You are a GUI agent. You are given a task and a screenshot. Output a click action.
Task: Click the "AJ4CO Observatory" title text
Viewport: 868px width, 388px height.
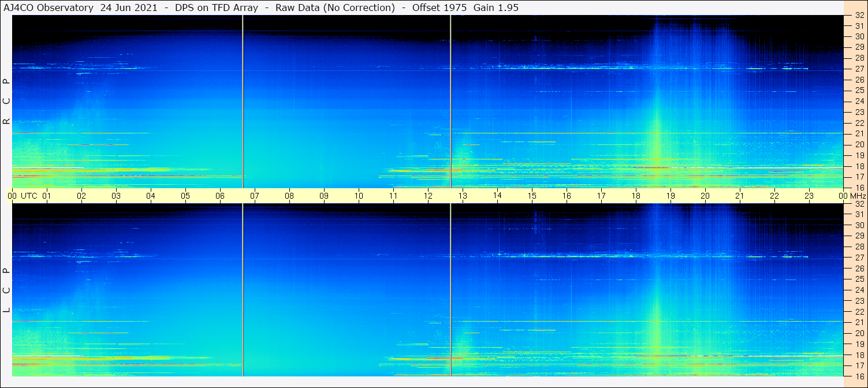[x=49, y=8]
